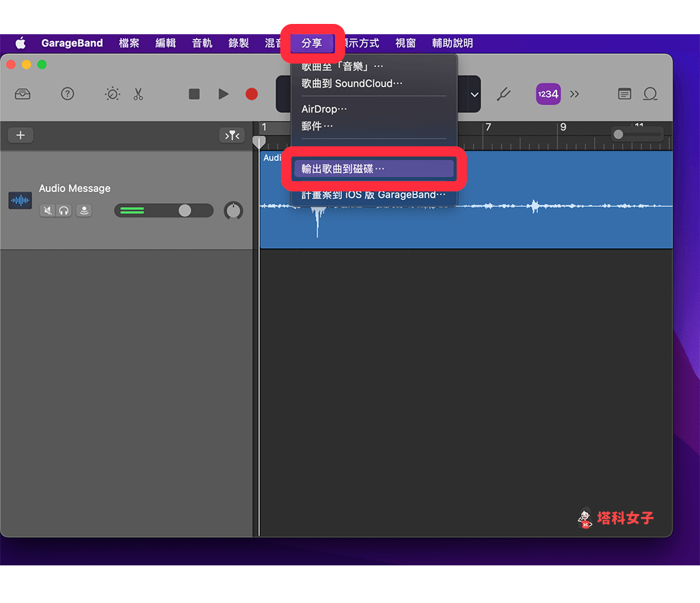700x603 pixels.
Task: Select 輸出歌曲到磁碟 menu item
Action: 374,169
